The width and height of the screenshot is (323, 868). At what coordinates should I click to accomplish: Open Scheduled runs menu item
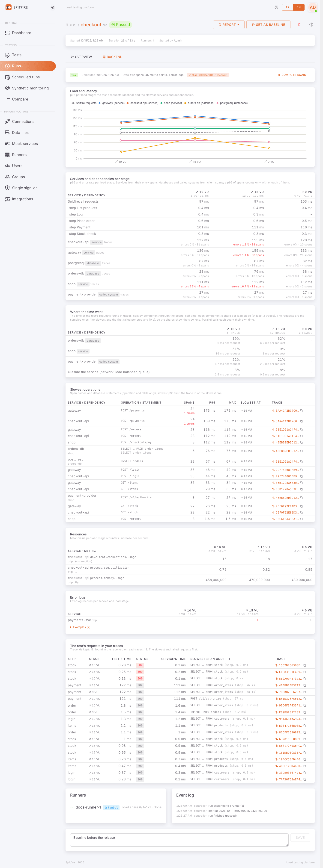(x=28, y=77)
